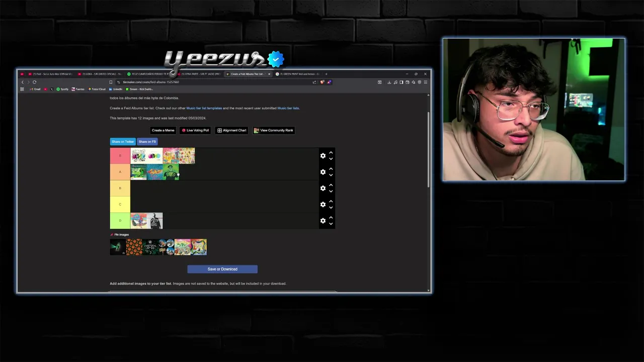The image size is (644, 362).
Task: Move the A tier row up
Action: click(x=331, y=169)
